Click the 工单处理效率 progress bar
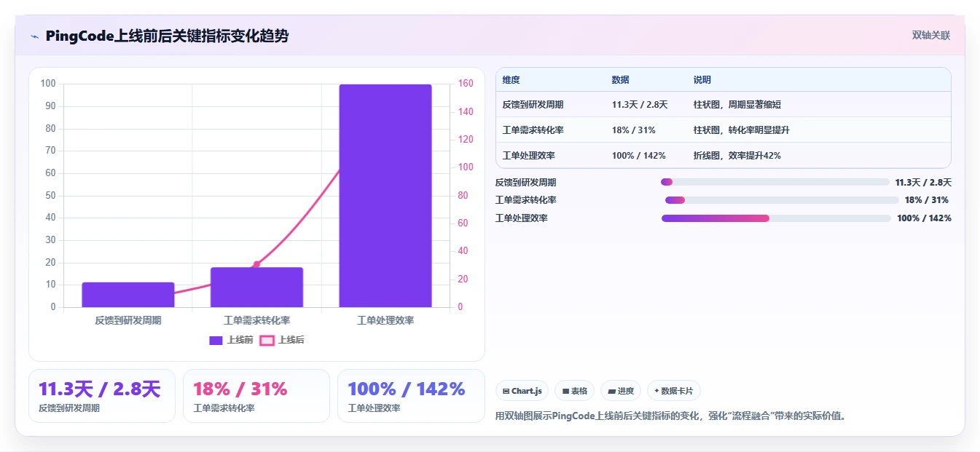980x452 pixels. click(x=776, y=218)
